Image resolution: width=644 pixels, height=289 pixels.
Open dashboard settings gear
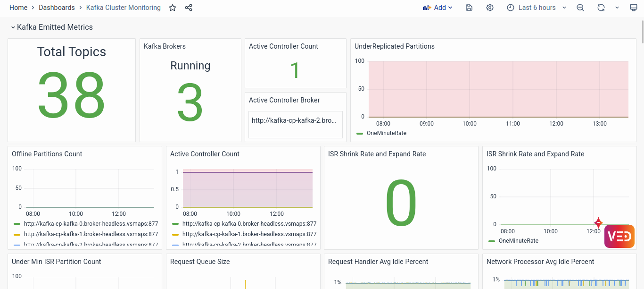click(490, 8)
